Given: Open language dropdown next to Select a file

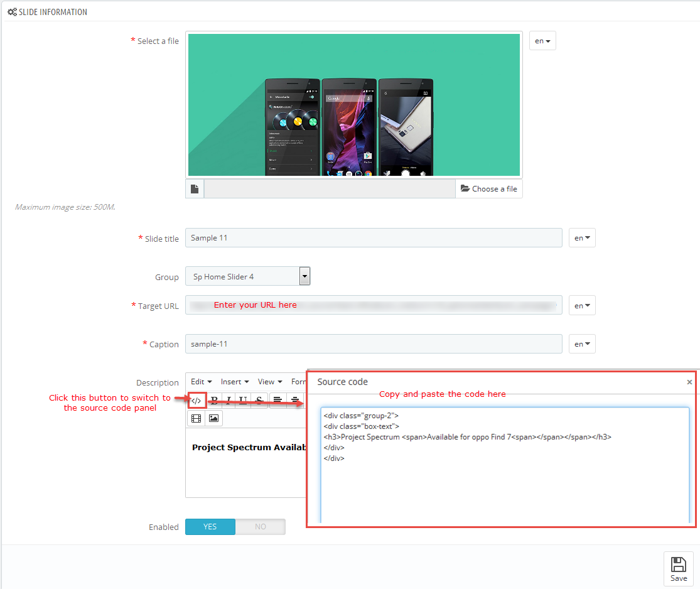Looking at the screenshot, I should click(x=542, y=41).
